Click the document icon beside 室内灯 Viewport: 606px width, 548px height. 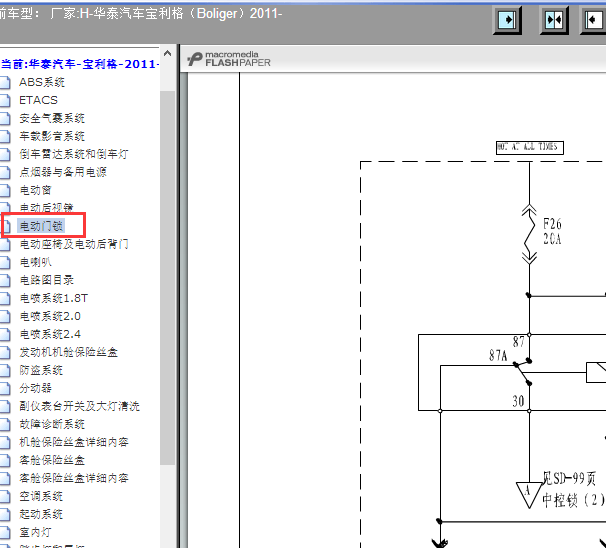click(5, 532)
